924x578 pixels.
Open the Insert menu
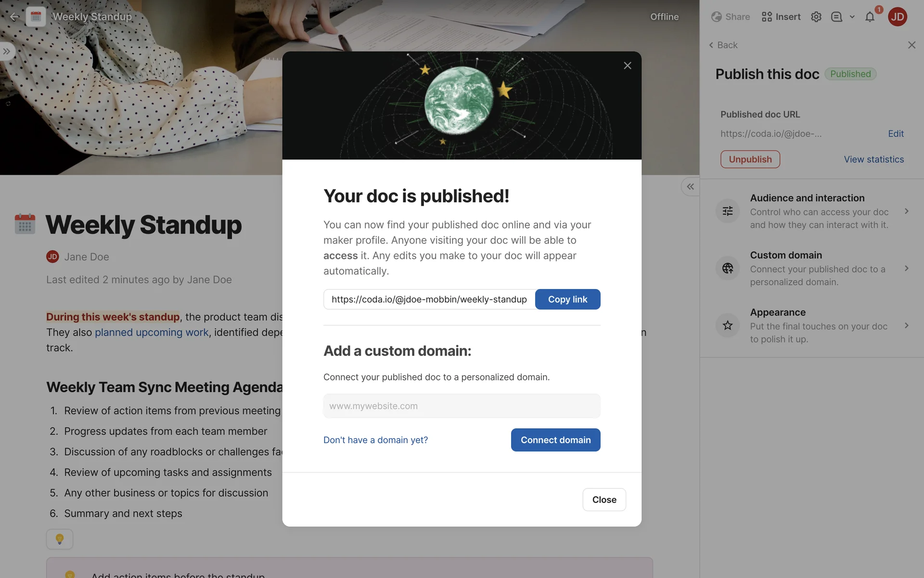[781, 17]
